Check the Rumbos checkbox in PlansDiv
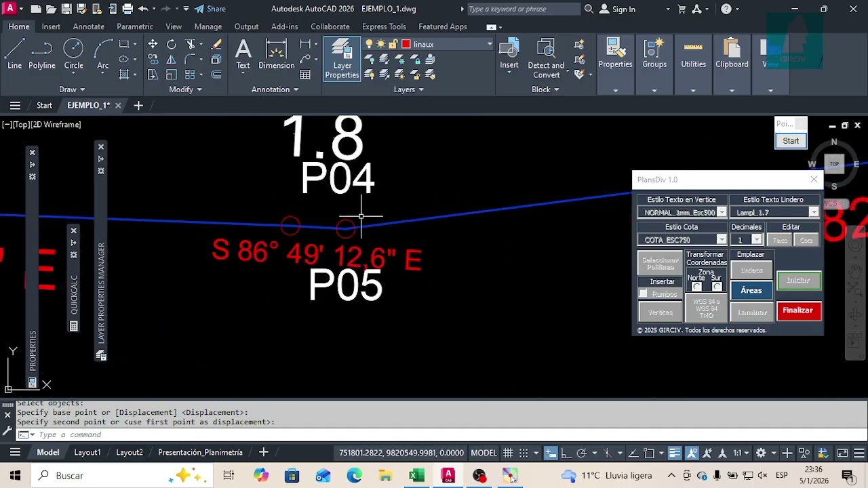This screenshot has height=488, width=868. coord(643,293)
